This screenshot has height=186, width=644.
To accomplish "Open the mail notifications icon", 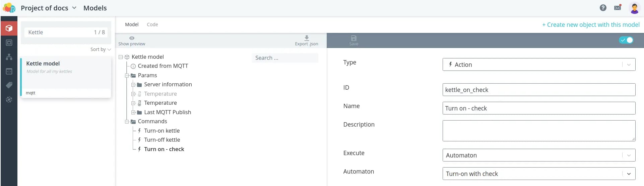I will pos(618,8).
